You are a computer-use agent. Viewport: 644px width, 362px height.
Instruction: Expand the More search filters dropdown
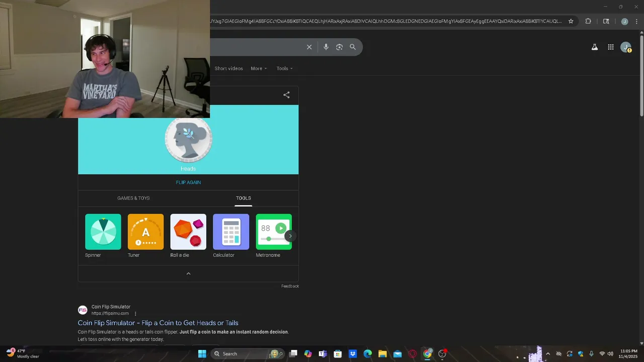[x=259, y=68]
